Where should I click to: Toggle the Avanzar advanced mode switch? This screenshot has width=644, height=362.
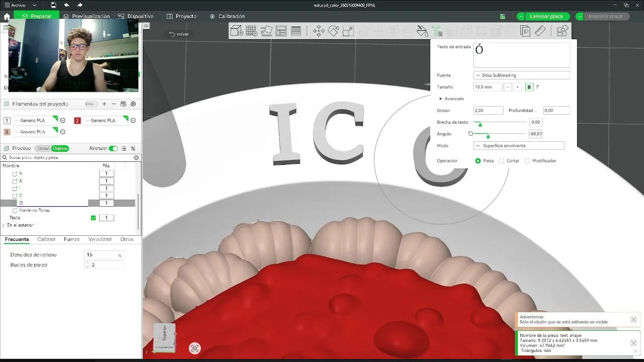(113, 148)
